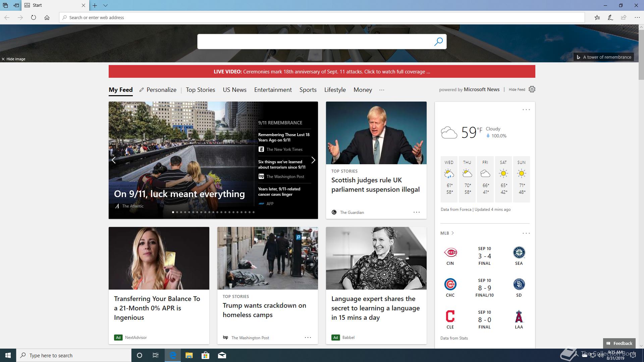Image resolution: width=644 pixels, height=362 pixels.
Task: Open weather card options menu
Action: pyautogui.click(x=526, y=110)
